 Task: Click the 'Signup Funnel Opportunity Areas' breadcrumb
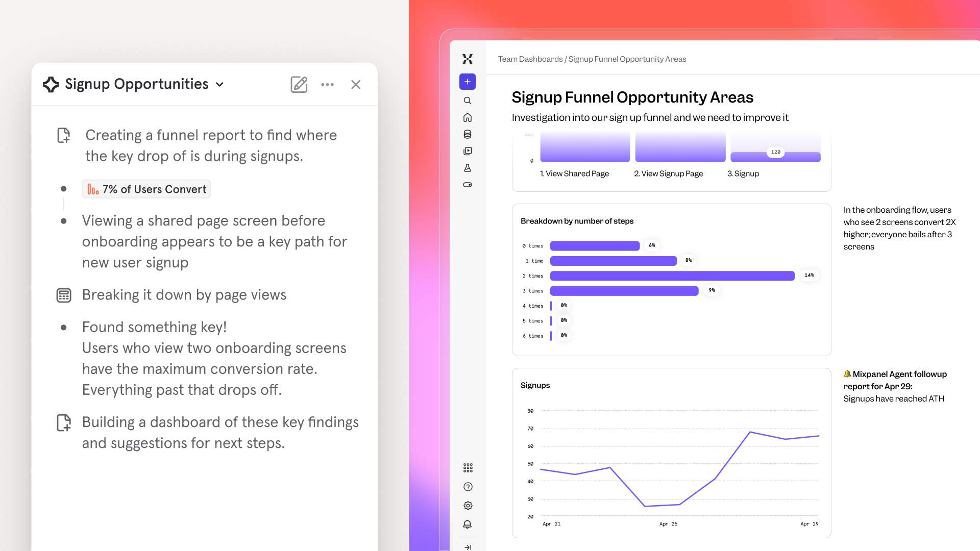pos(627,59)
